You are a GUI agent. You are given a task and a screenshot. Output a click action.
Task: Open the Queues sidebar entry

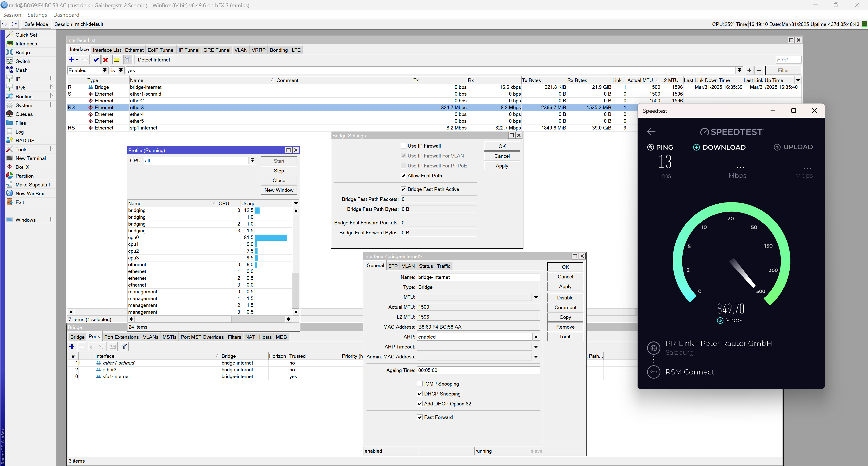point(24,114)
